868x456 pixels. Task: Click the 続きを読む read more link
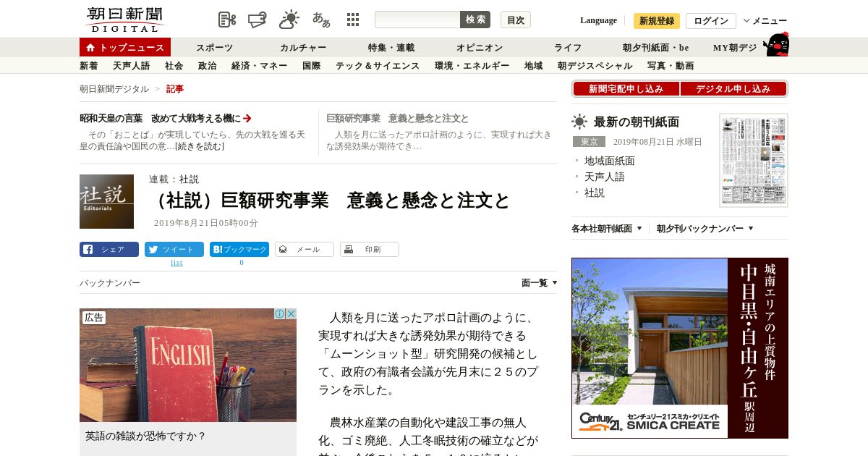[200, 146]
